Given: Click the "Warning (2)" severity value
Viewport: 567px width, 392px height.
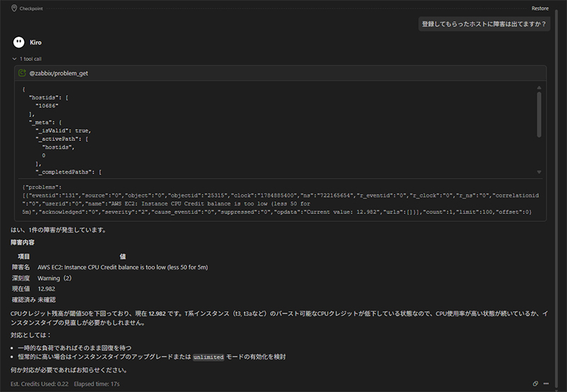Looking at the screenshot, I should coord(55,278).
